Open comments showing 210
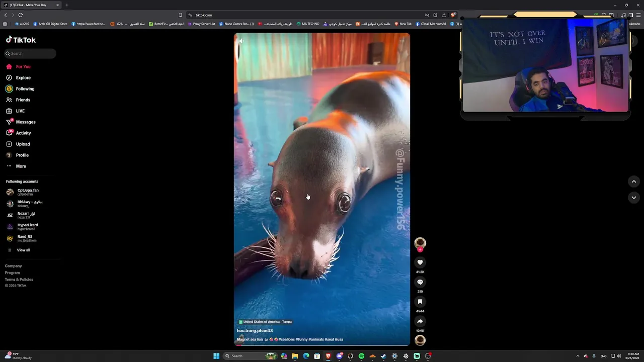 click(x=420, y=282)
